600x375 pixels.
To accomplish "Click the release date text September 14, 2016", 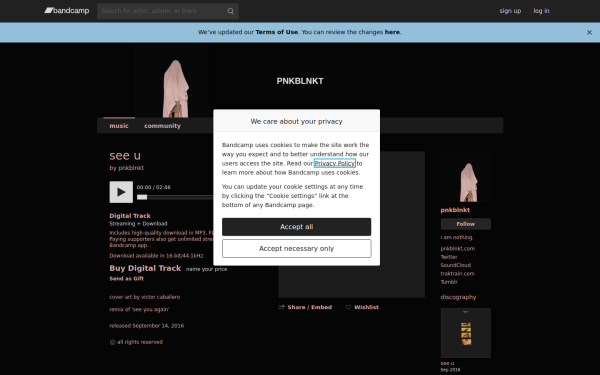I will 158,326.
